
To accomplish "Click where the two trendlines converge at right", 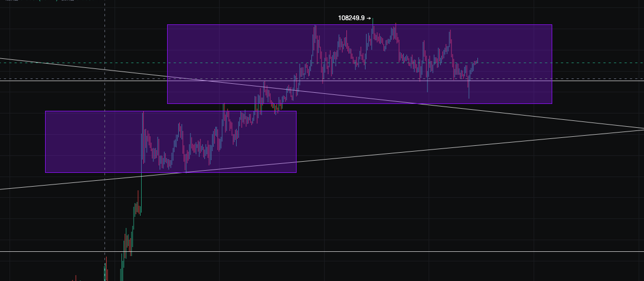I will point(641,129).
